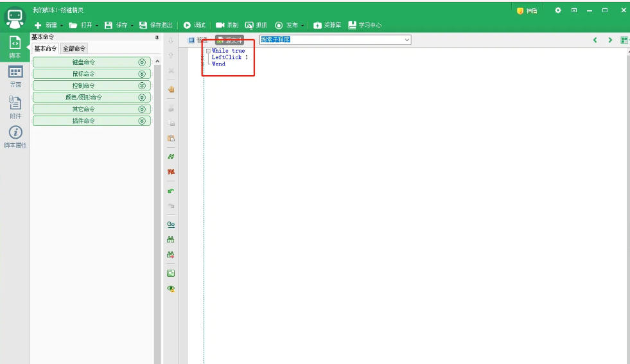Open the 抓抓 capture tool
Viewport: 630px width, 364px height.
(256, 25)
